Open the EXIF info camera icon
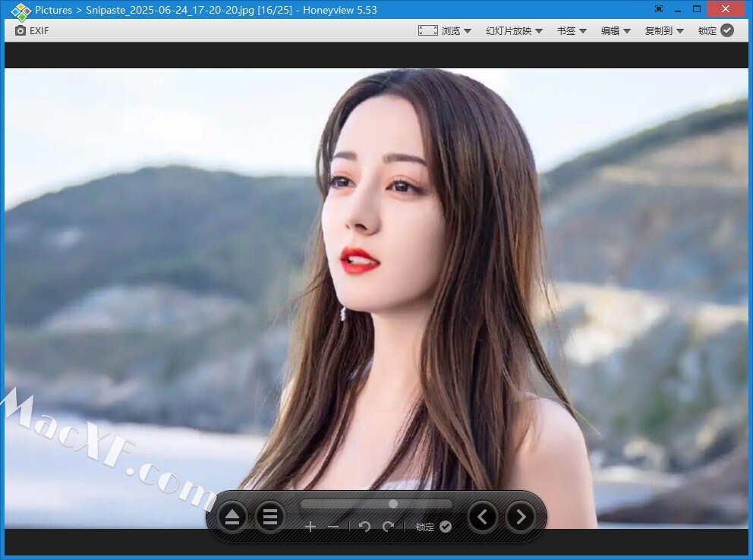 pyautogui.click(x=20, y=30)
